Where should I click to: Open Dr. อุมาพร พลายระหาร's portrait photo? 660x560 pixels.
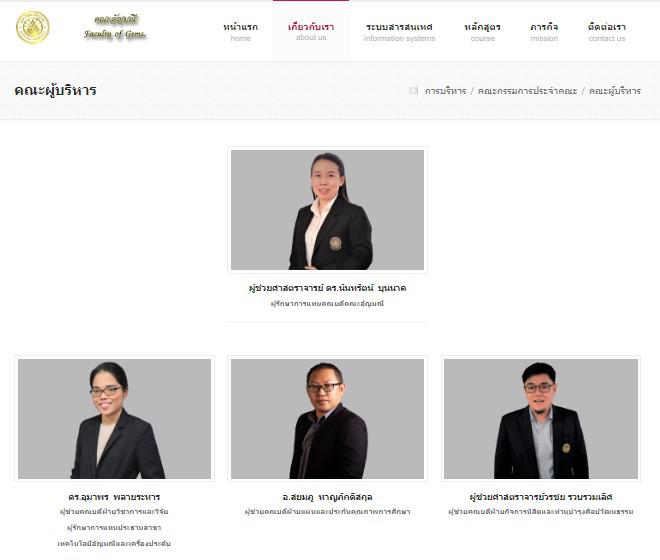[x=114, y=419]
